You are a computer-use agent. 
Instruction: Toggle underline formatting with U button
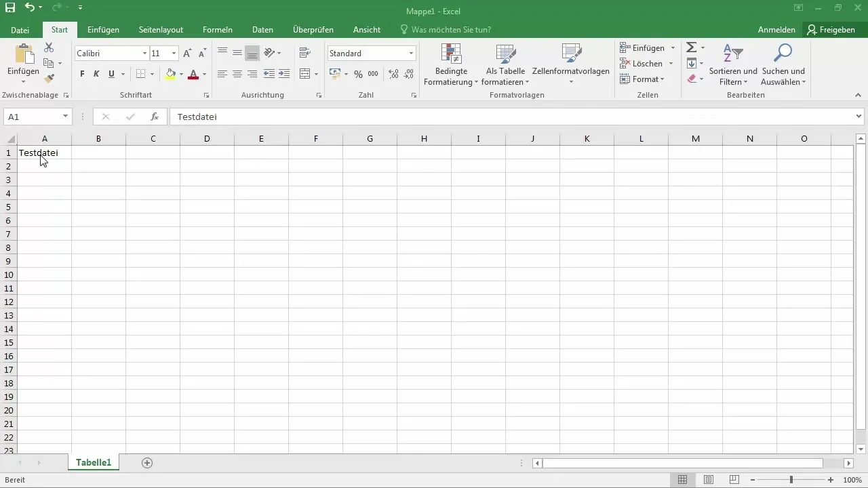click(112, 74)
